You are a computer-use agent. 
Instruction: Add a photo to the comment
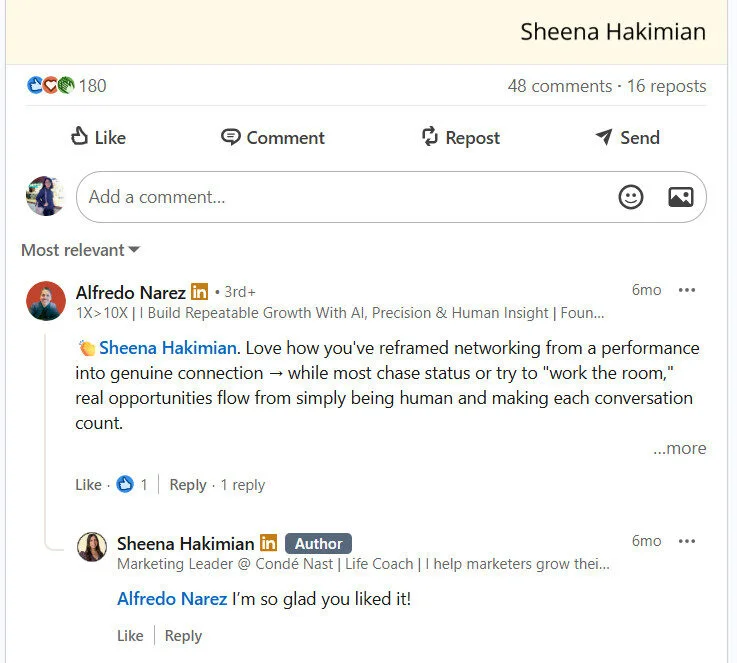(681, 197)
